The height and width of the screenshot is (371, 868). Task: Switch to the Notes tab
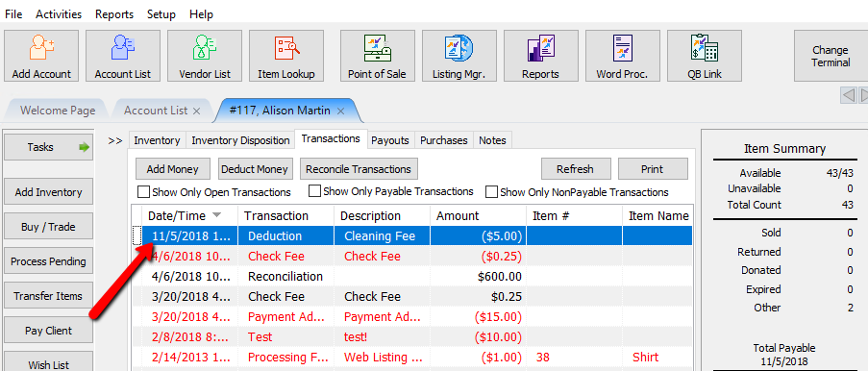(492, 140)
